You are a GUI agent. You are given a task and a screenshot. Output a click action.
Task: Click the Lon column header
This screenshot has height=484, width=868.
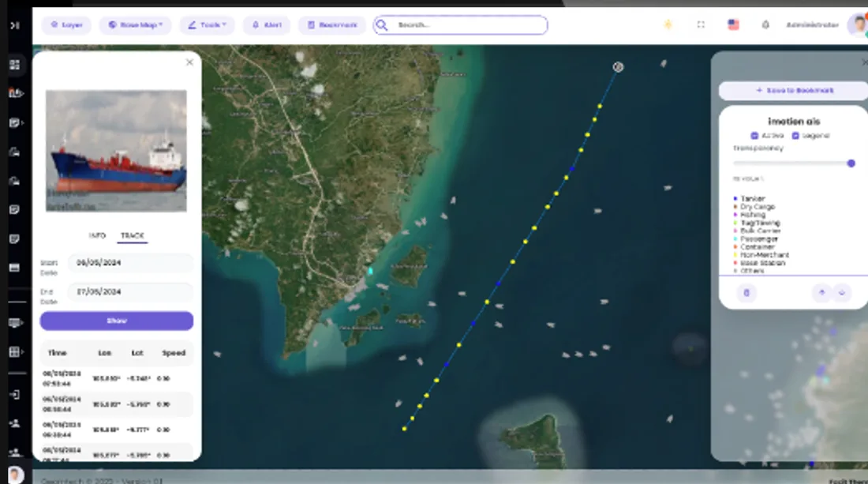pos(105,353)
